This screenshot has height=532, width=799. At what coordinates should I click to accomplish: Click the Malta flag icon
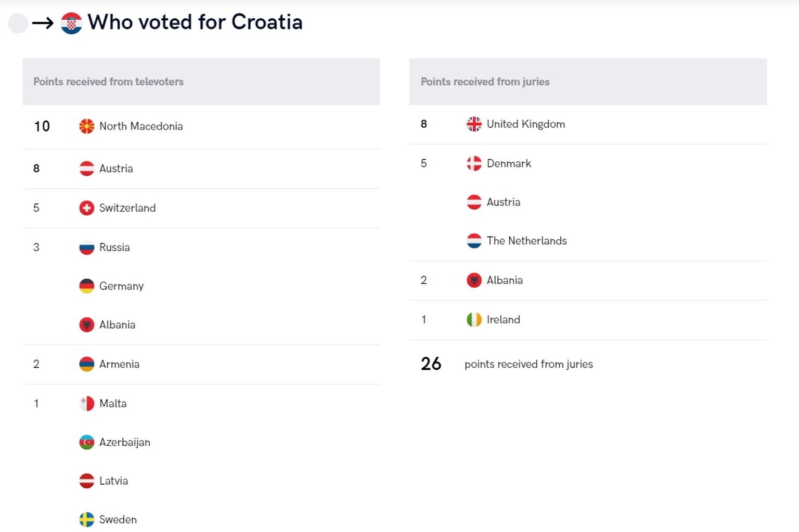coord(87,404)
